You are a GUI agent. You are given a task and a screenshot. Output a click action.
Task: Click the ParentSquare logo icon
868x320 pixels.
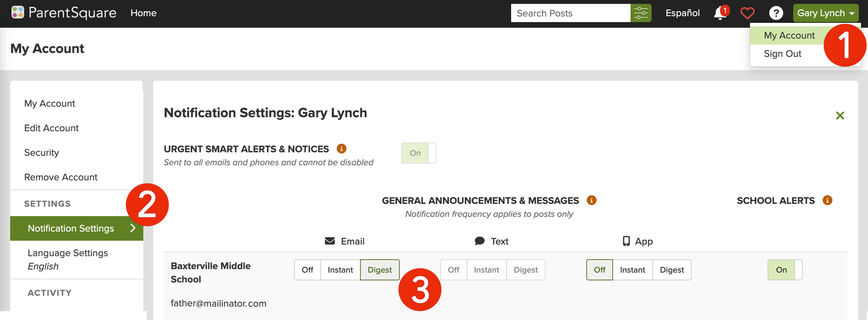[x=18, y=13]
